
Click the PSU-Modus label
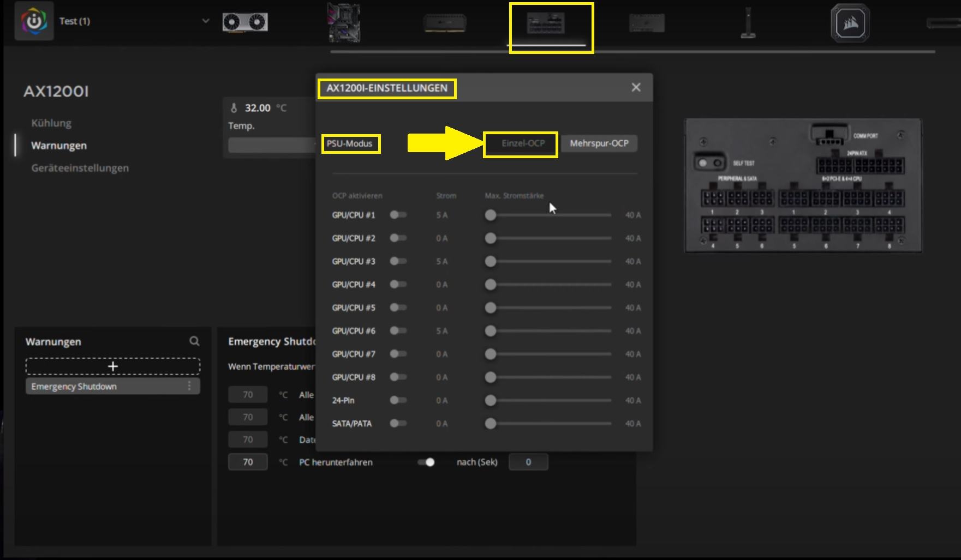click(x=349, y=143)
